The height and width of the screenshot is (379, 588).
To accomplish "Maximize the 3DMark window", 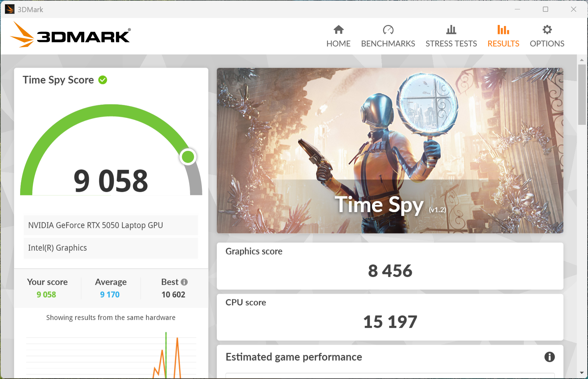I will (x=545, y=9).
